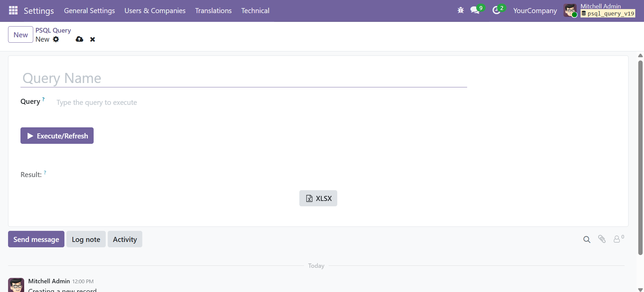Click the New record button
The width and height of the screenshot is (644, 292).
20,35
